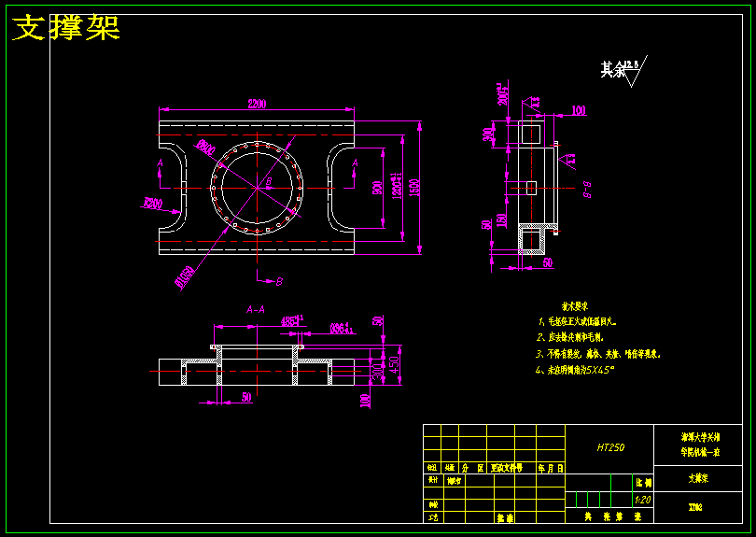756x537 pixels.
Task: Click technical requirement line 2
Action: click(569, 338)
